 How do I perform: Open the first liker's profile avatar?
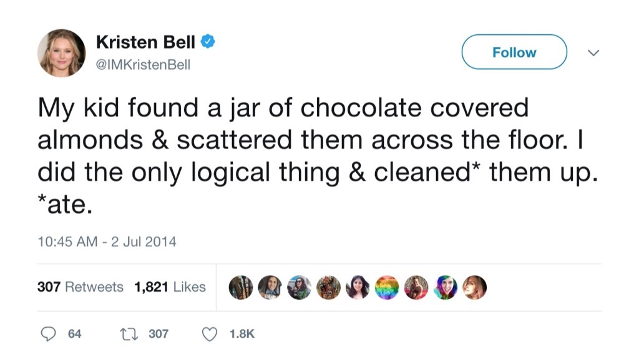(x=240, y=287)
